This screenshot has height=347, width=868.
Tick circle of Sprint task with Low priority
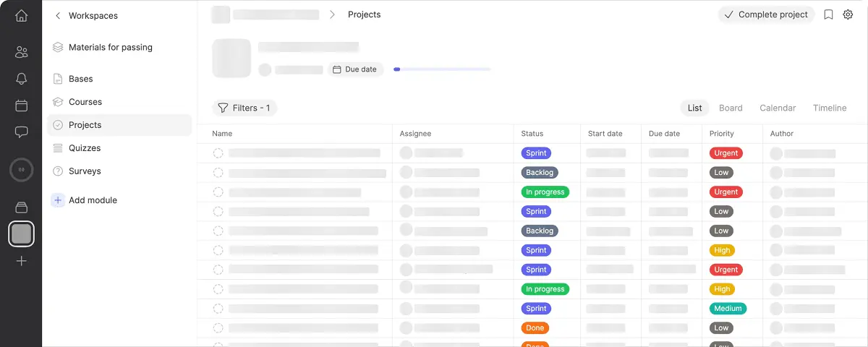coord(218,212)
